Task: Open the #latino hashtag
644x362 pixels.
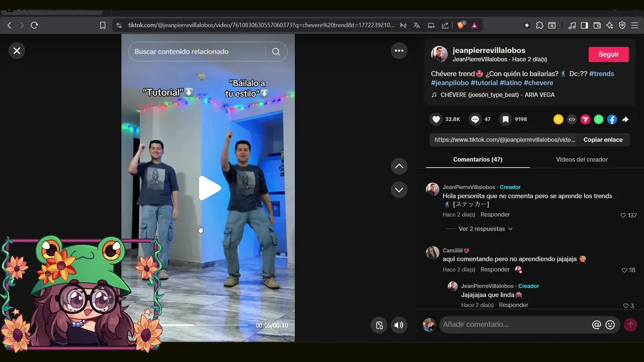Action: [511, 83]
